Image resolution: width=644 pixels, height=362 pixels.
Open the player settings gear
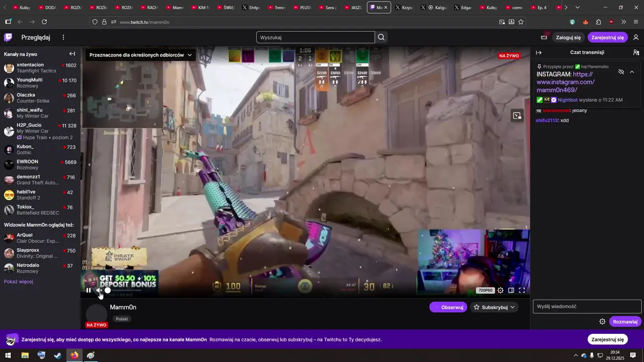[500, 290]
